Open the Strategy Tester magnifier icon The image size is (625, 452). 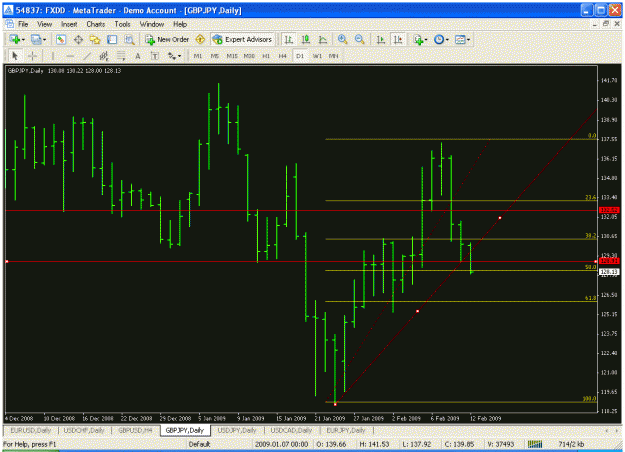click(129, 39)
